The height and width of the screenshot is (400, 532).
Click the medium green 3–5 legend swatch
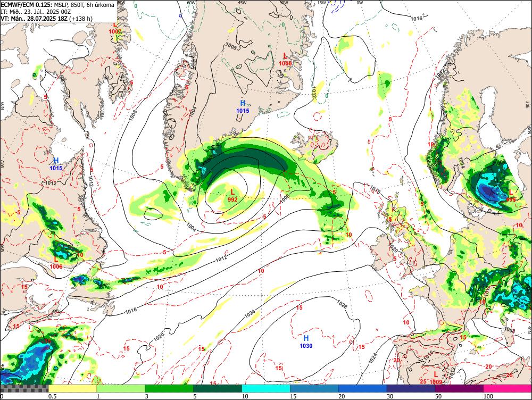coord(169,388)
